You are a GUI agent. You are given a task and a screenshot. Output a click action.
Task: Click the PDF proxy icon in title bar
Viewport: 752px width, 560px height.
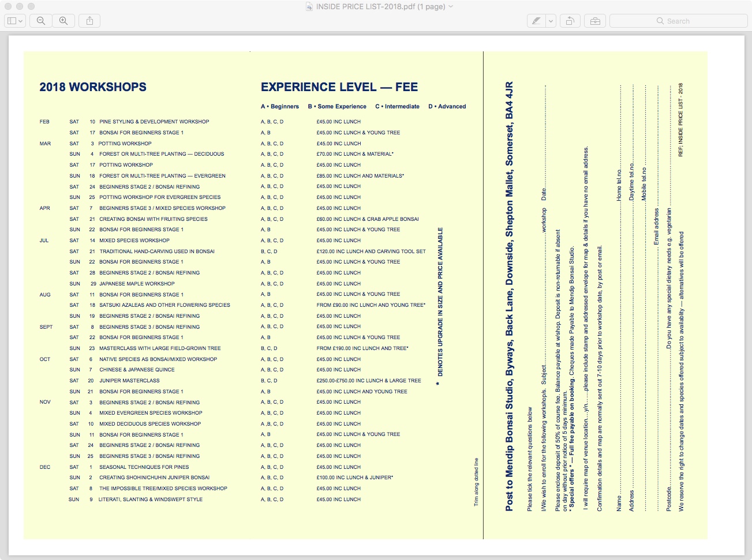click(309, 6)
